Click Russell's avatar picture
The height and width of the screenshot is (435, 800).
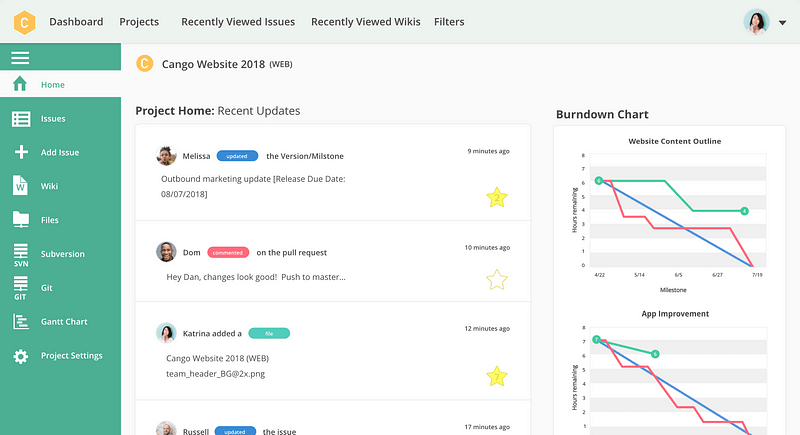(166, 428)
